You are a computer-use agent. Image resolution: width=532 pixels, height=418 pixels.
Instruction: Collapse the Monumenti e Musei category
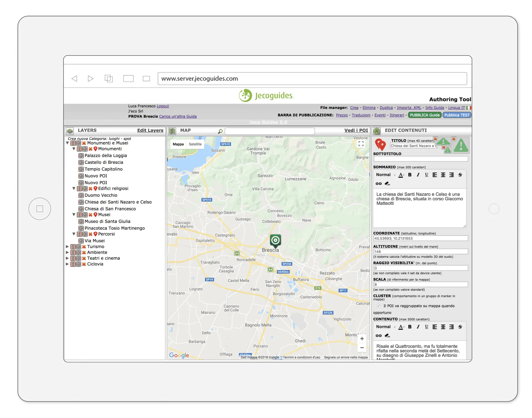coord(67,143)
